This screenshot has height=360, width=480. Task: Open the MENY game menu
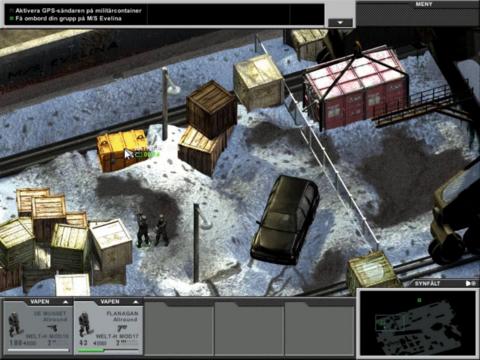tap(424, 4)
